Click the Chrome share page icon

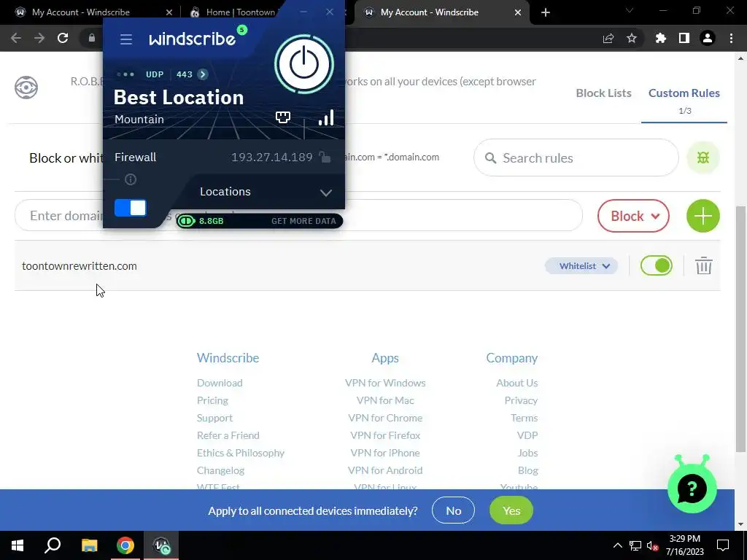click(x=608, y=38)
